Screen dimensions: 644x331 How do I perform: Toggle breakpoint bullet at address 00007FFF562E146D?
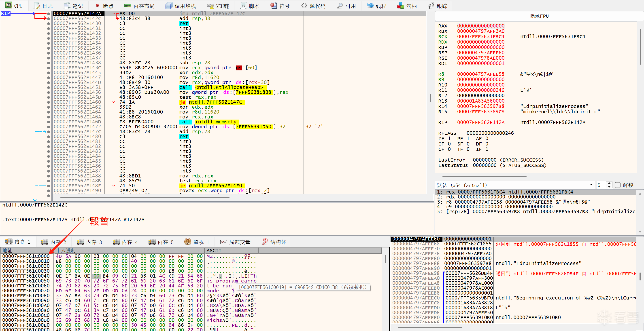click(49, 122)
